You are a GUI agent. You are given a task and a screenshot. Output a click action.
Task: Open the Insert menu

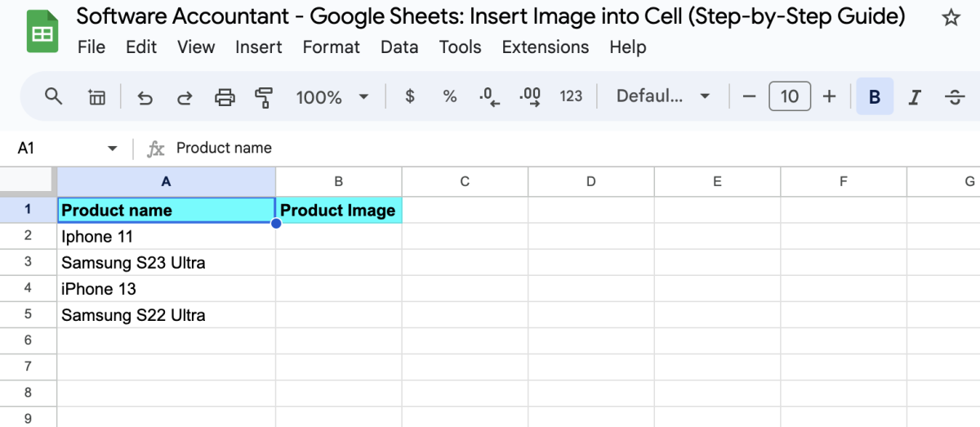click(259, 47)
